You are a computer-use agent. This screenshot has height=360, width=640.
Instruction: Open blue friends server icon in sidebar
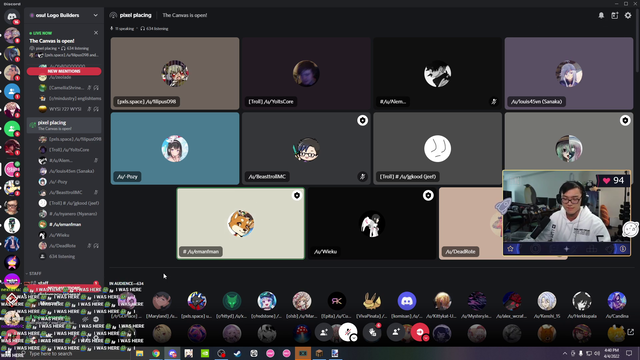tap(12, 91)
